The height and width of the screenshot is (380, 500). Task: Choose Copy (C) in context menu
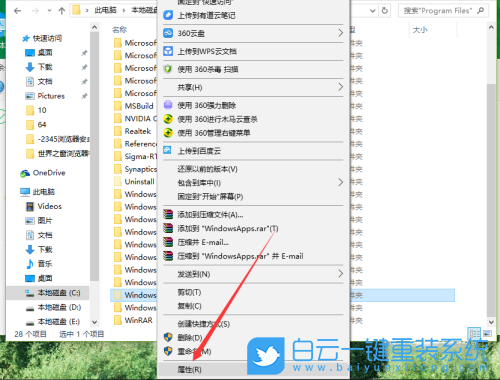[x=253, y=306]
